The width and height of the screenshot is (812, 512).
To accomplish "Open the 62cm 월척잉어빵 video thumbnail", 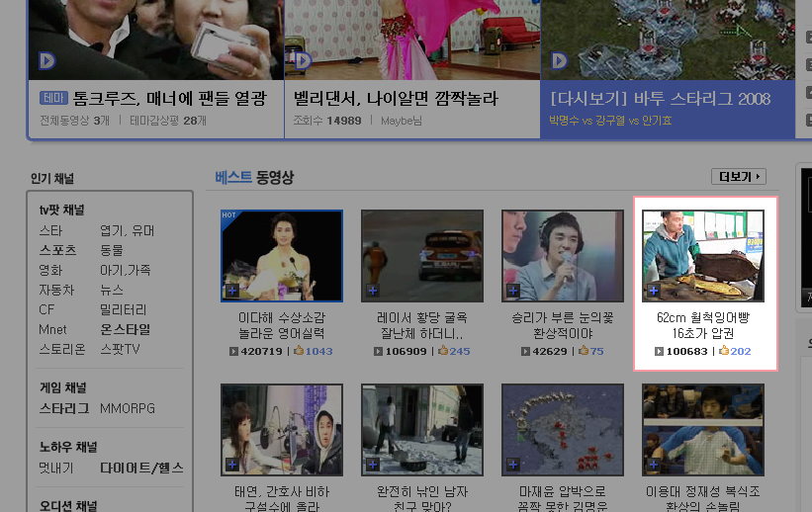I will point(703,256).
